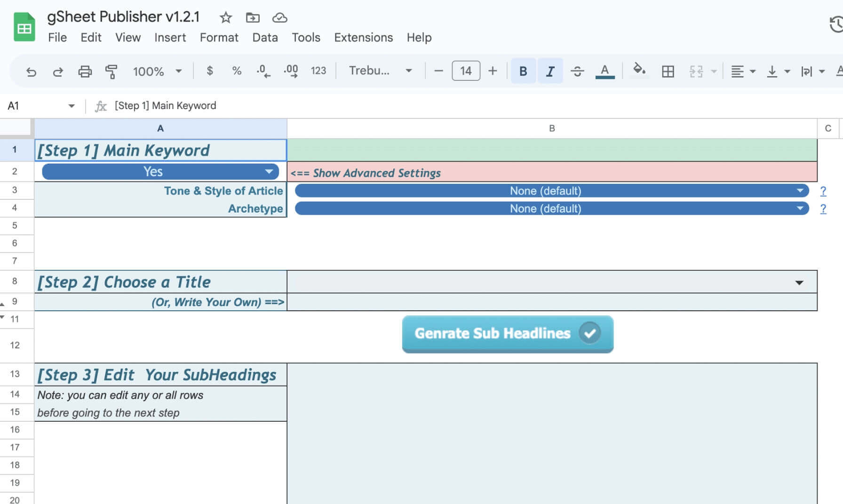Star the gSheet Publisher document
The height and width of the screenshot is (504, 843).
coord(226,18)
